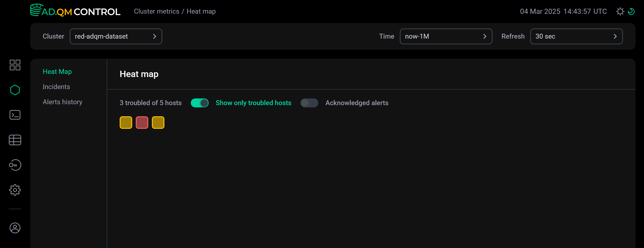Open the Refresh 30 sec dropdown
644x248 pixels.
(x=576, y=36)
